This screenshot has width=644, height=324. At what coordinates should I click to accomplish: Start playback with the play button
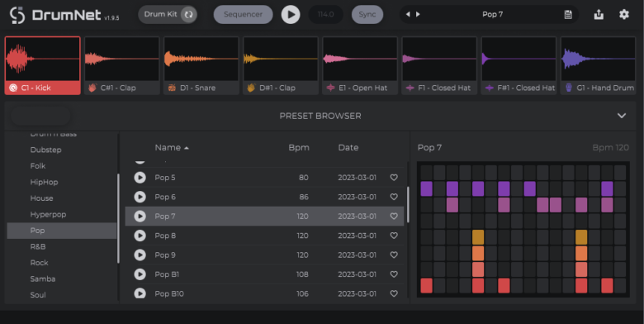(x=291, y=14)
